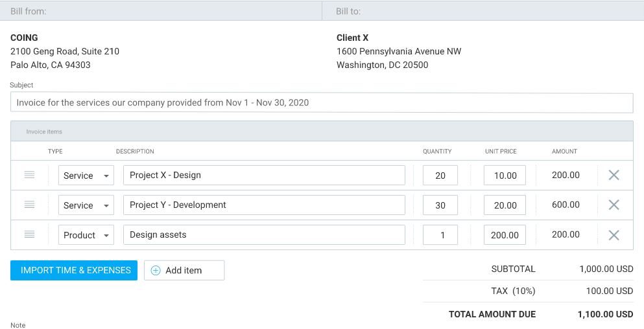Click the 1600 Pennsylvania Avenue NW address

tap(399, 51)
